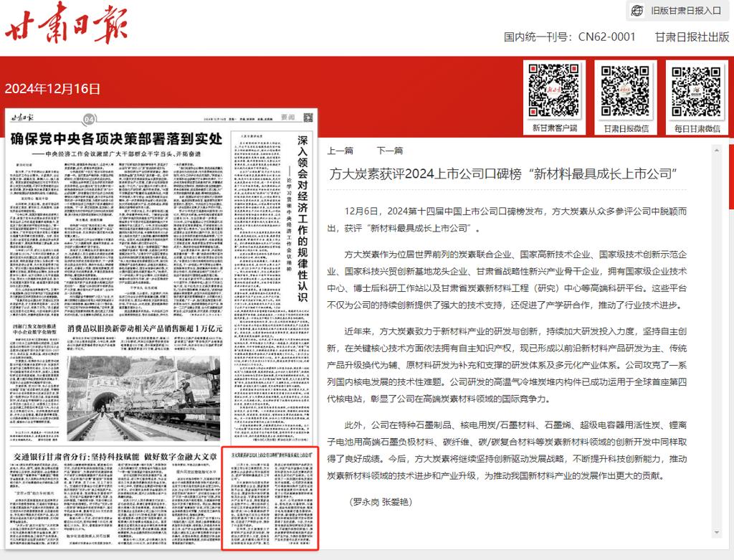
Task: Click the author byline 罗永岗 张爱艳
Action: pyautogui.click(x=381, y=502)
